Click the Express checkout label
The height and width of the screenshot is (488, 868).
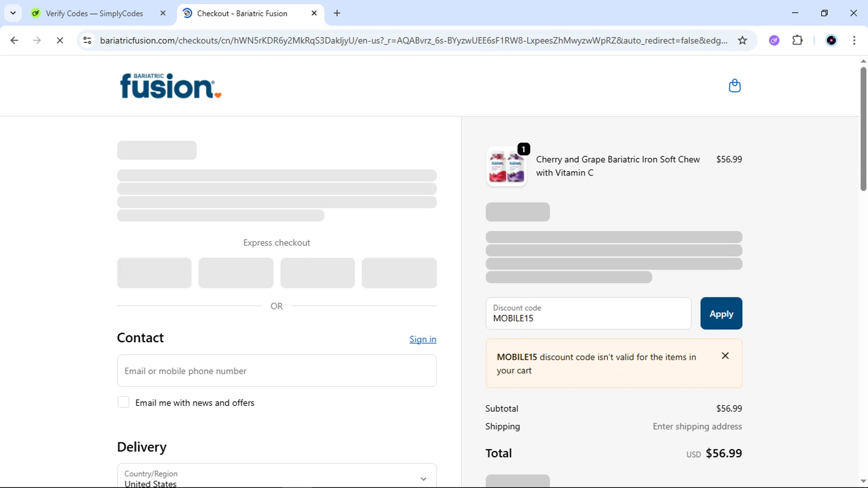277,243
